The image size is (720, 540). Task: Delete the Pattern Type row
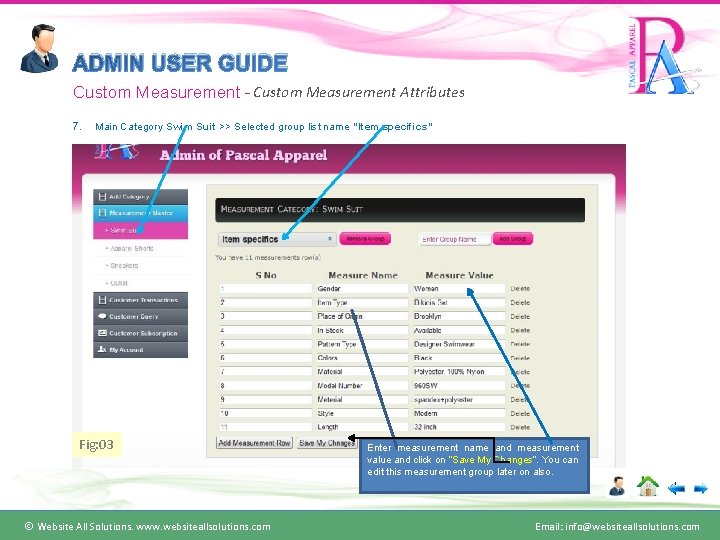[520, 344]
